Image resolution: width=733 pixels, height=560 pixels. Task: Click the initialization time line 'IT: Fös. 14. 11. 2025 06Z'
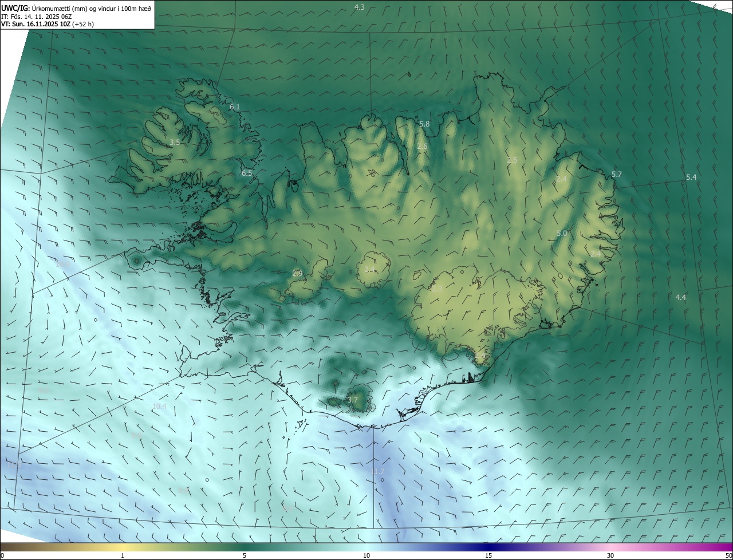(x=36, y=17)
